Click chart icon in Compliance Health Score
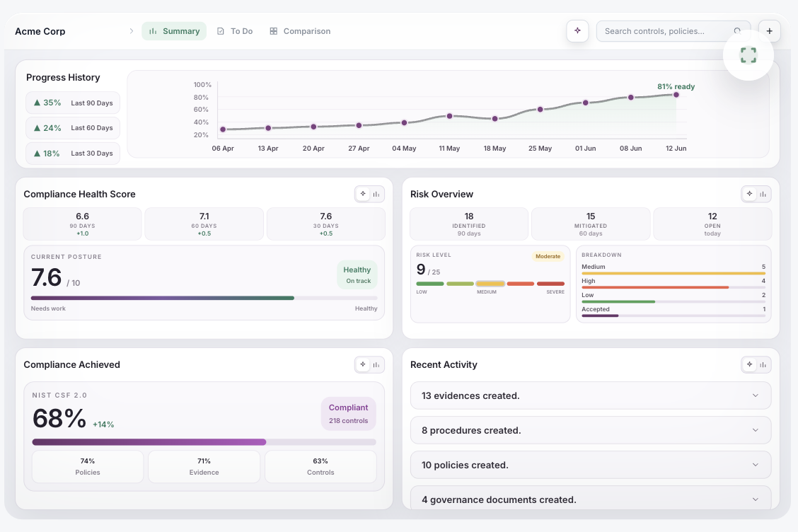This screenshot has height=532, width=798. point(376,194)
